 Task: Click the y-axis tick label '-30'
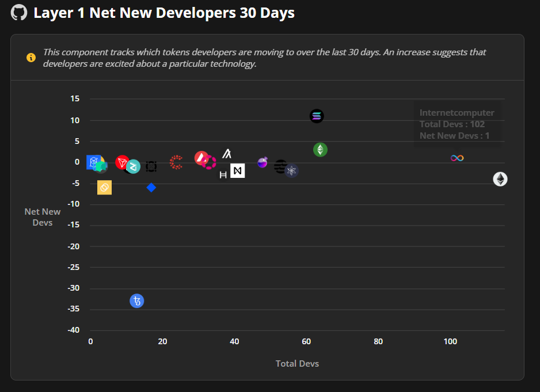(x=73, y=288)
